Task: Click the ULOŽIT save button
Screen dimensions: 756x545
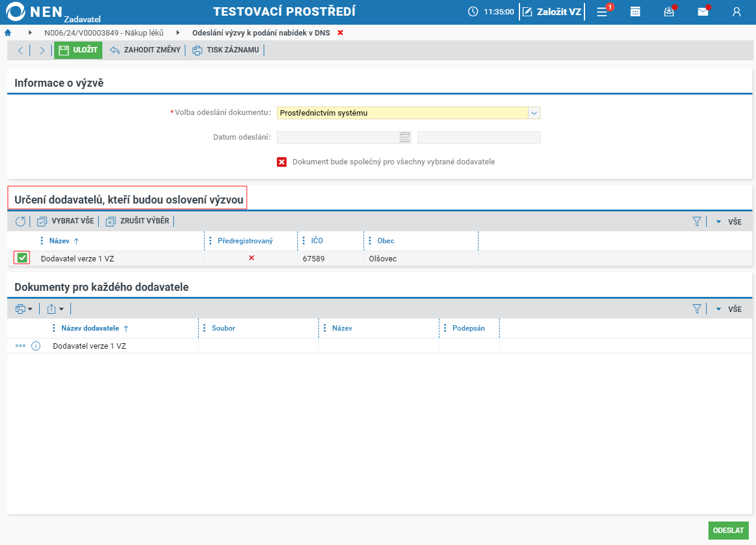Action: pyautogui.click(x=78, y=50)
